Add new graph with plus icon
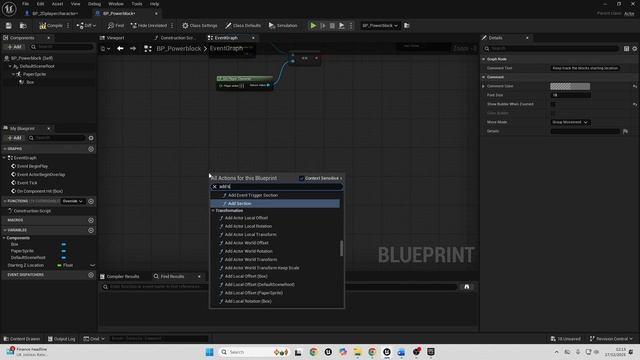Image resolution: width=640 pixels, height=360 pixels. click(x=91, y=149)
